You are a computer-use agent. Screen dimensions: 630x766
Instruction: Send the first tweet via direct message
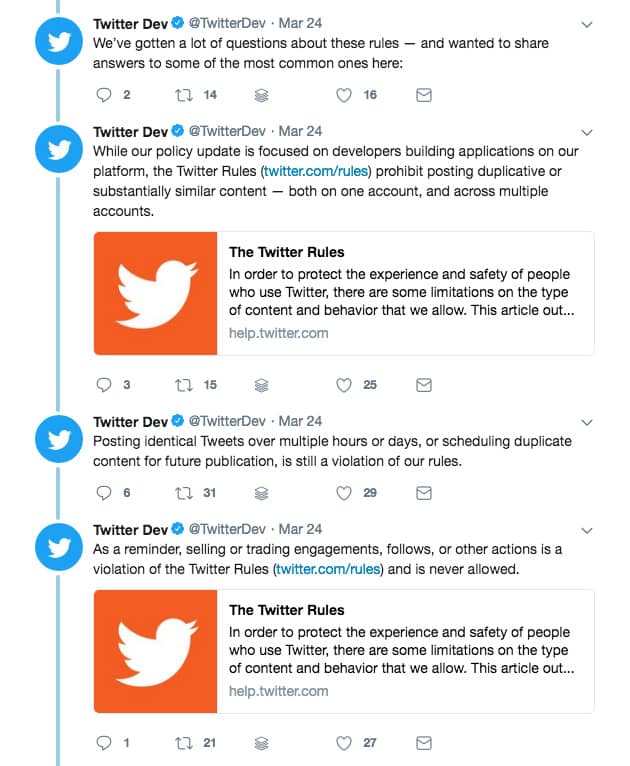click(423, 95)
